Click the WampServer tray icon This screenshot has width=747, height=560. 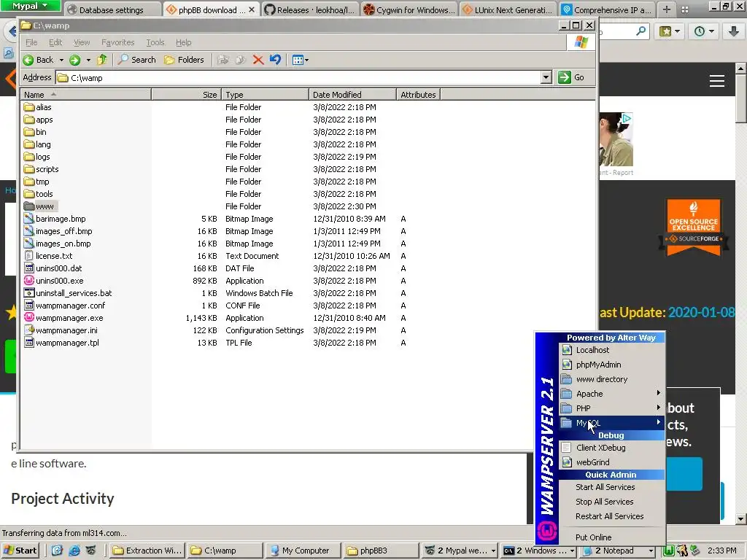click(x=669, y=551)
